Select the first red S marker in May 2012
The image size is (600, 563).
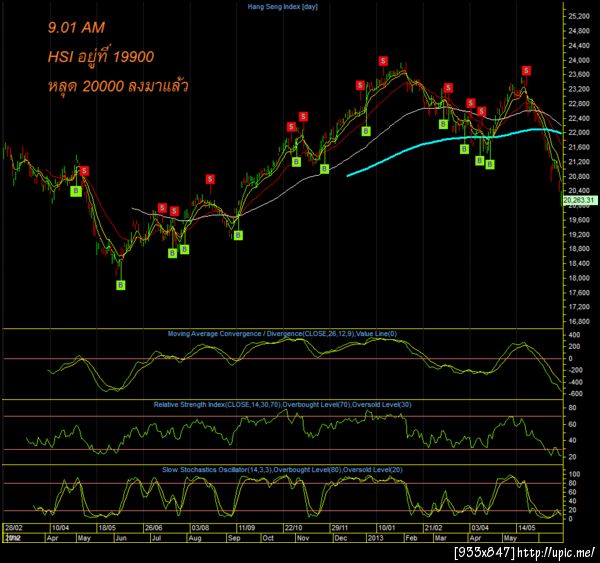85,171
